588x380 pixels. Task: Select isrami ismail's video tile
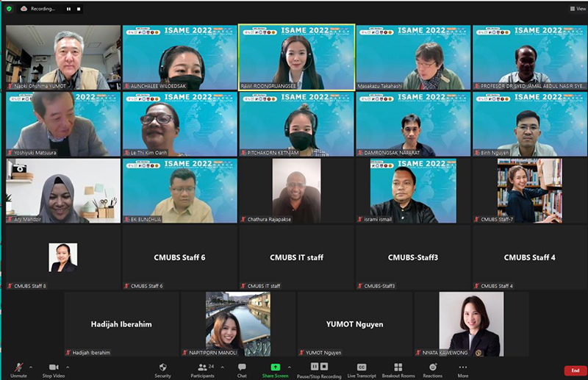tap(413, 191)
